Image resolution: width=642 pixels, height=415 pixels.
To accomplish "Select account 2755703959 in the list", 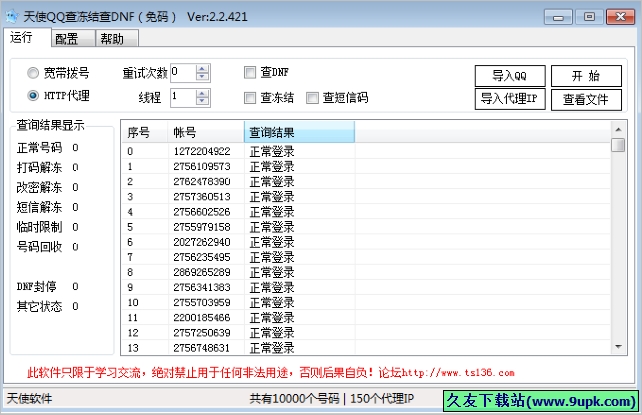I will click(x=202, y=303).
